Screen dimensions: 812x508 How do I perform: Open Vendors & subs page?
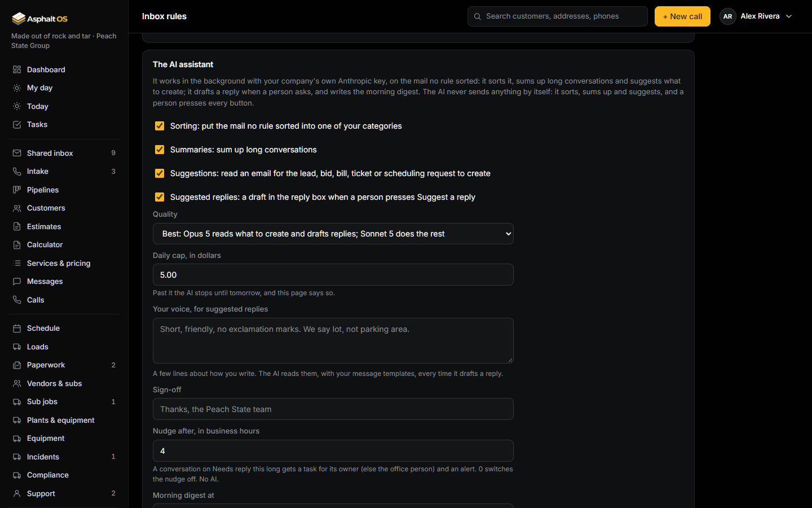point(64,383)
